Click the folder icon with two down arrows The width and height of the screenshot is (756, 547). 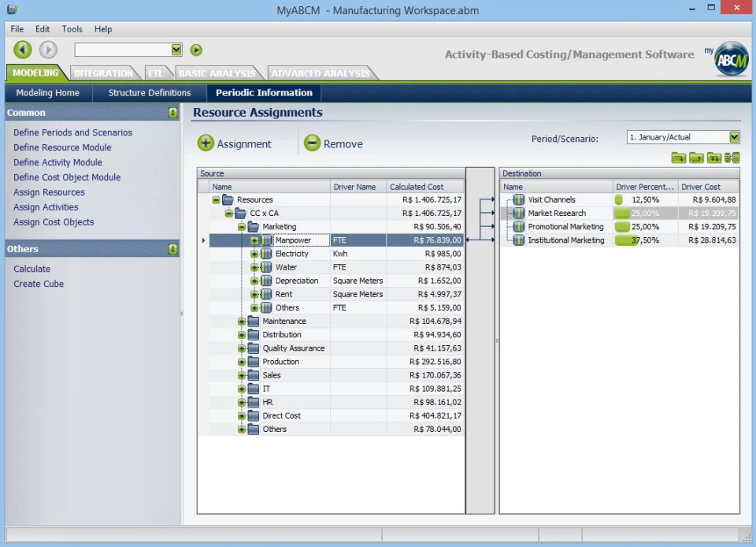(x=714, y=158)
